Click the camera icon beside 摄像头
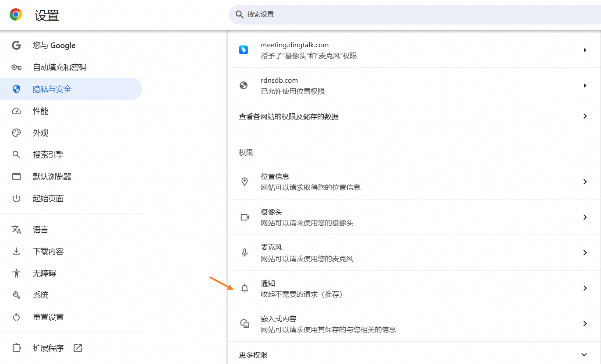This screenshot has width=601, height=364. pos(244,217)
